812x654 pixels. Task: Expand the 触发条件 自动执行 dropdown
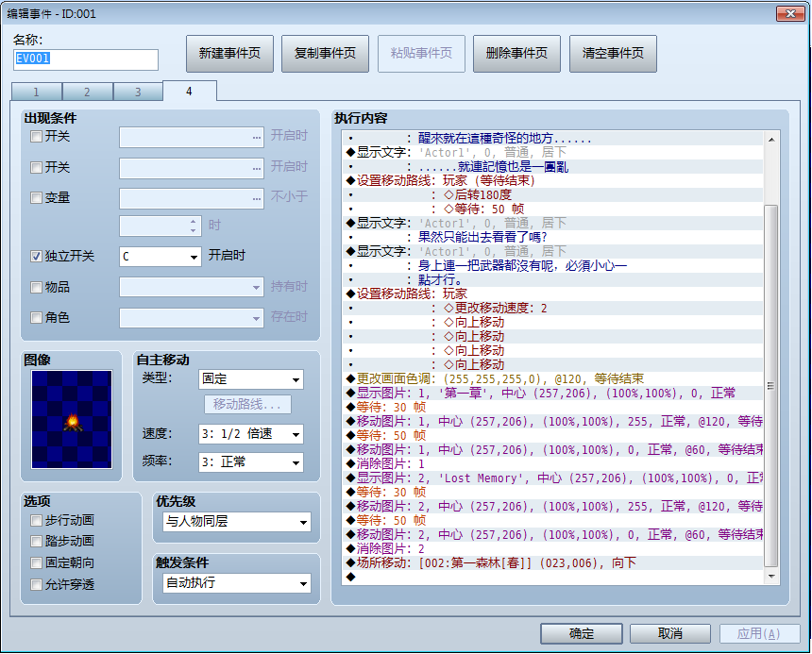(x=237, y=583)
